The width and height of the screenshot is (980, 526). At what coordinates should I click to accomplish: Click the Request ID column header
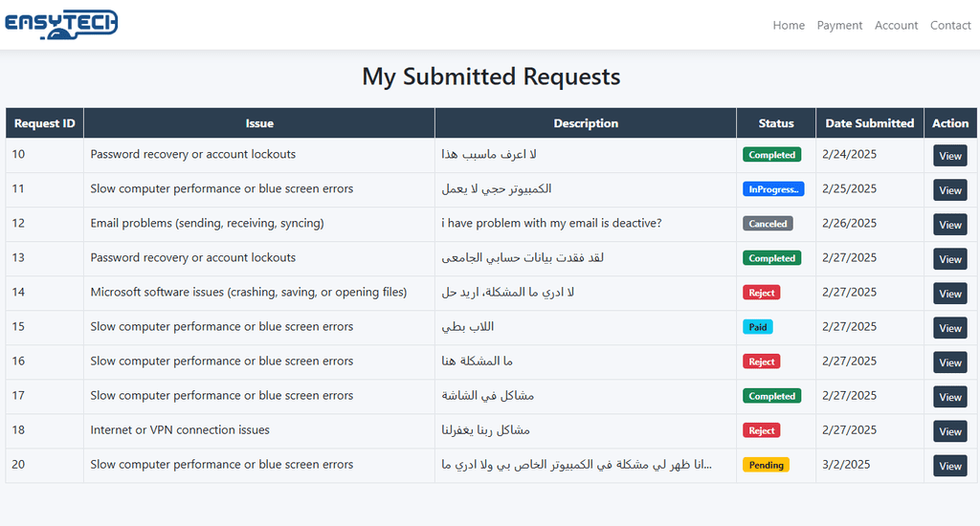[x=44, y=123]
